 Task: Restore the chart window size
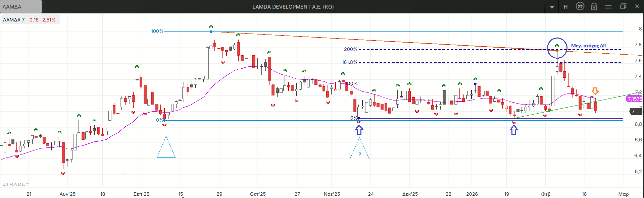pos(623,6)
